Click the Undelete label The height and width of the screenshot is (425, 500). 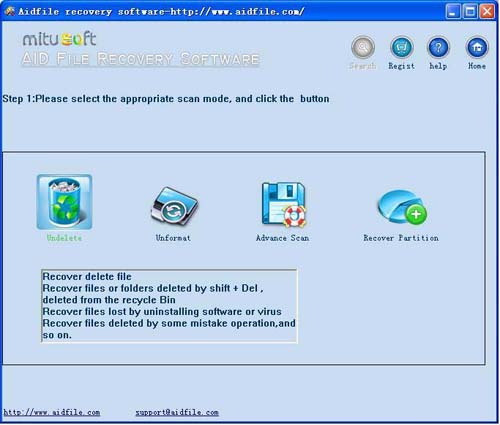pos(64,238)
